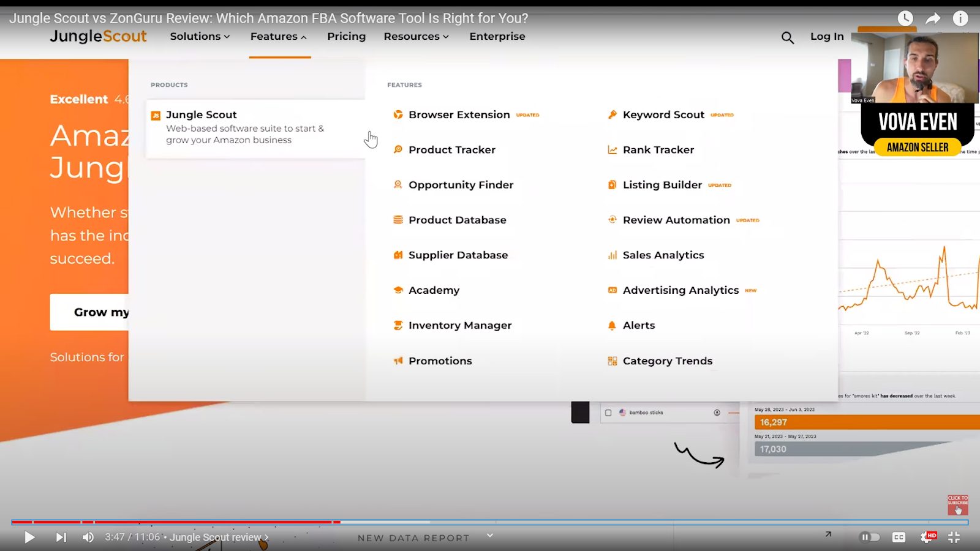Click the Vova Even webcam thumbnail
Screen dimensions: 980x551
pyautogui.click(x=915, y=67)
